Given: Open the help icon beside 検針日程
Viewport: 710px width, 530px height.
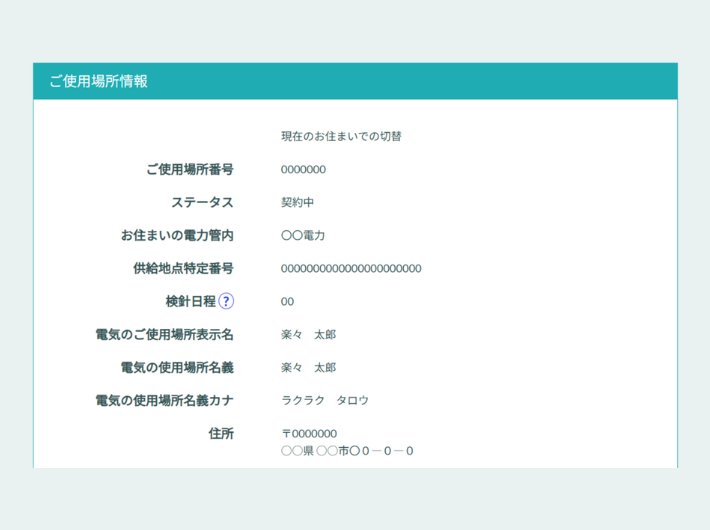Looking at the screenshot, I should pos(226,301).
